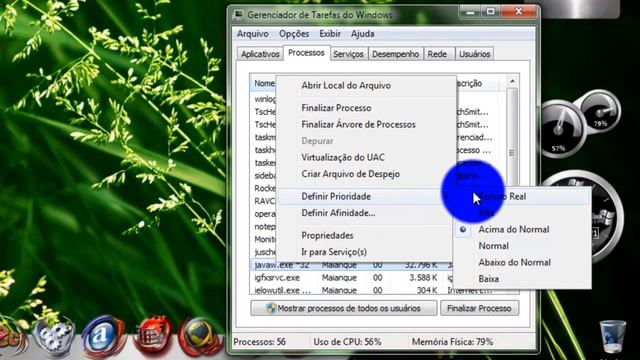Open the Exibir menu

pyautogui.click(x=330, y=34)
